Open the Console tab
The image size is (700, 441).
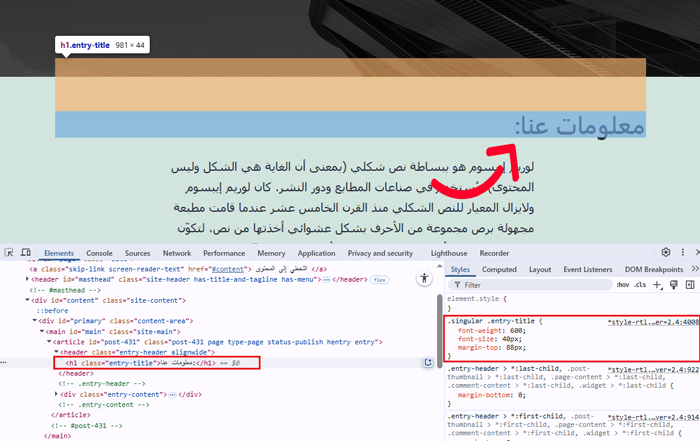point(99,253)
